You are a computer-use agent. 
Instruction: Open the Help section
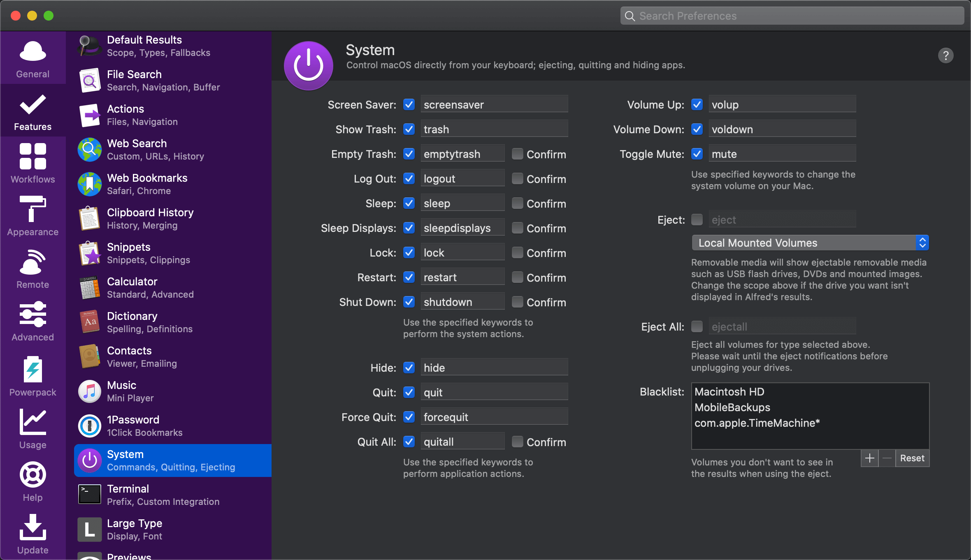(33, 481)
